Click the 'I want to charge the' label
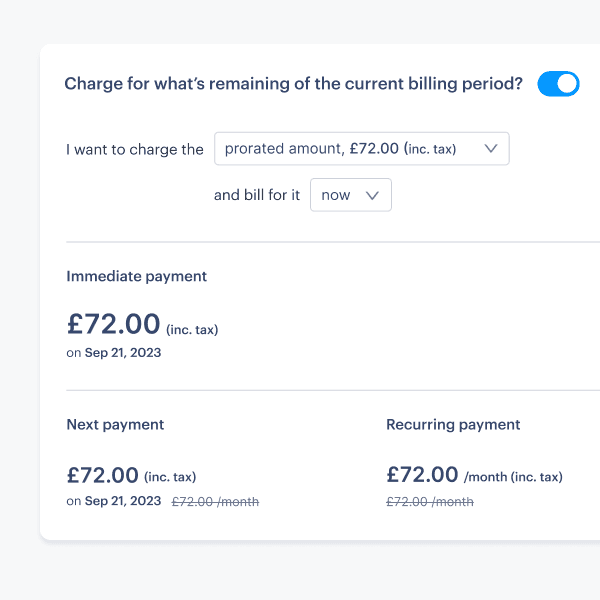The height and width of the screenshot is (600, 600). tap(135, 150)
